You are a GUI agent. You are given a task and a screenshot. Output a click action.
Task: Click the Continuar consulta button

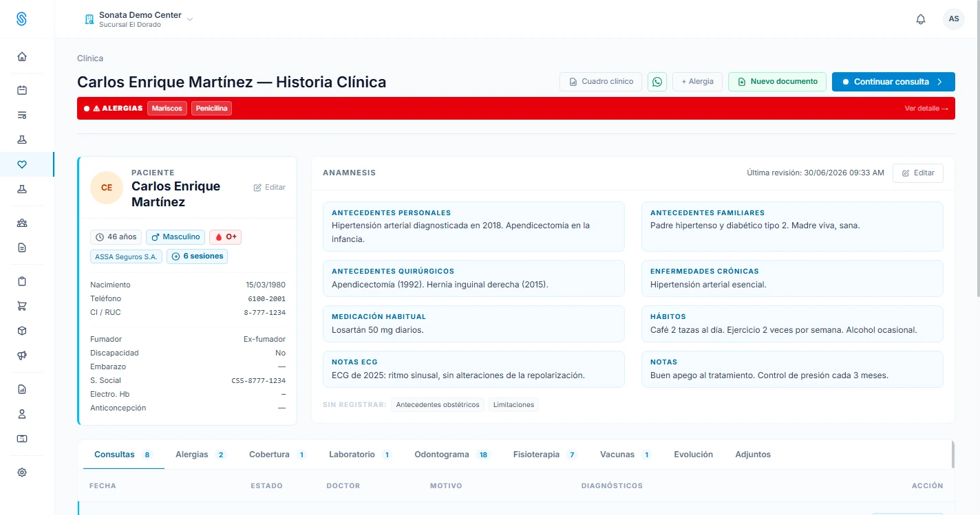[893, 82]
